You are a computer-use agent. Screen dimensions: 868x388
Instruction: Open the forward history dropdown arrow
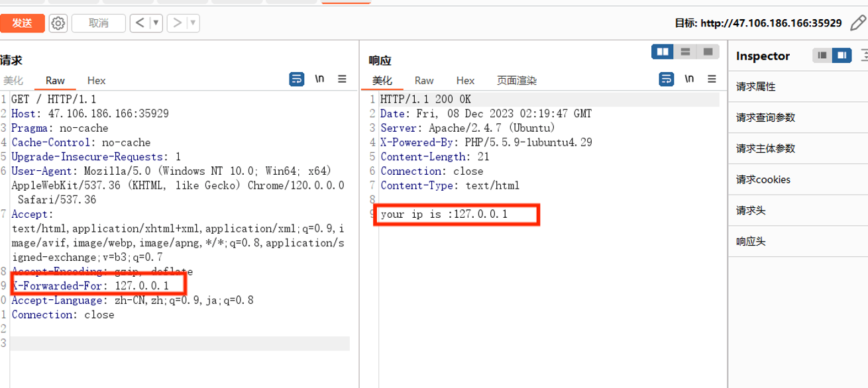193,23
